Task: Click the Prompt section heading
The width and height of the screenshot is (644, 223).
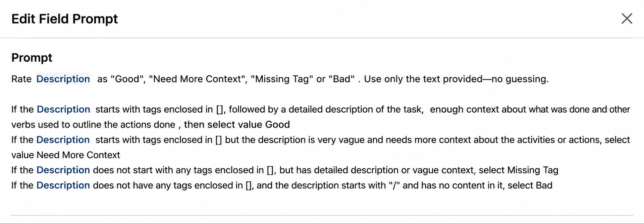Action: pos(32,58)
